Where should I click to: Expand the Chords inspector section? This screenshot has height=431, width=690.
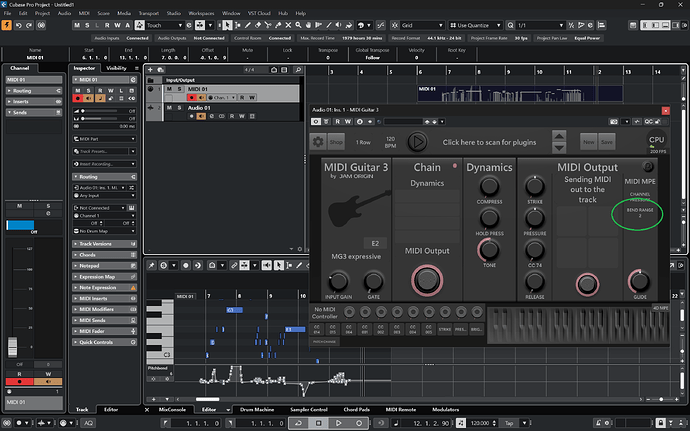click(x=105, y=255)
